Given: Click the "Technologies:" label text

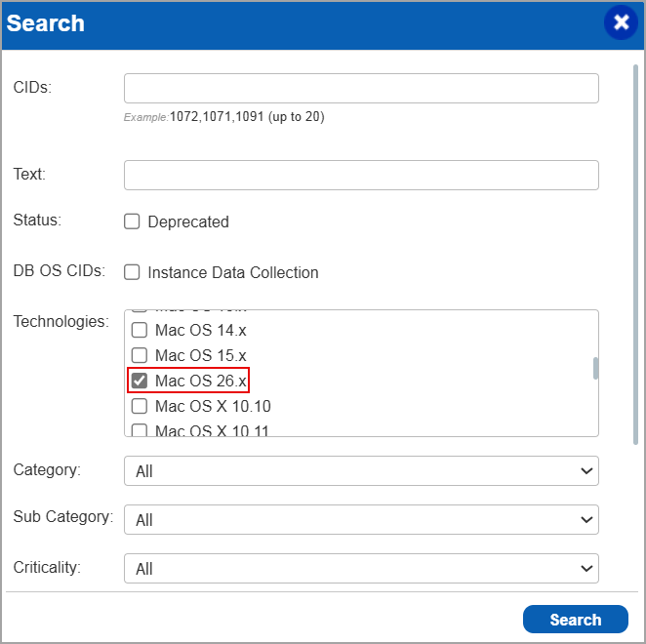Looking at the screenshot, I should 61,321.
